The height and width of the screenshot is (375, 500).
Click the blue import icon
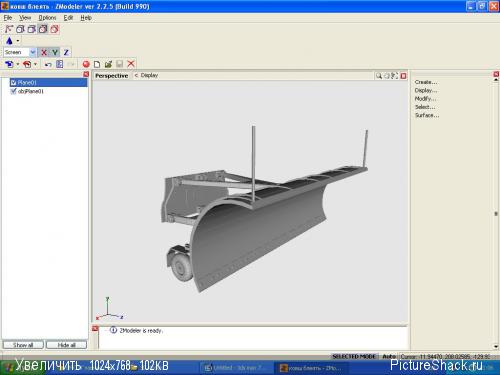[x=9, y=64]
